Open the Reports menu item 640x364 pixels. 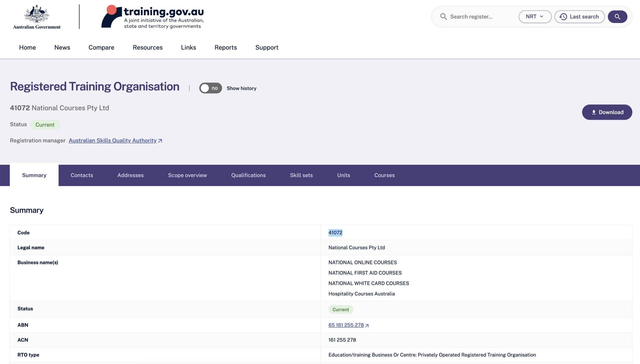pos(226,47)
